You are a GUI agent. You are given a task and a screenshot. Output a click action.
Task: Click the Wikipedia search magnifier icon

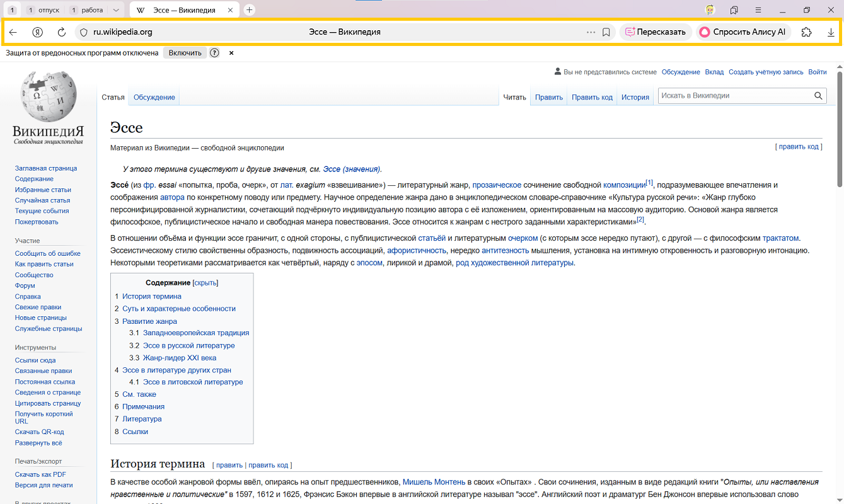point(818,96)
